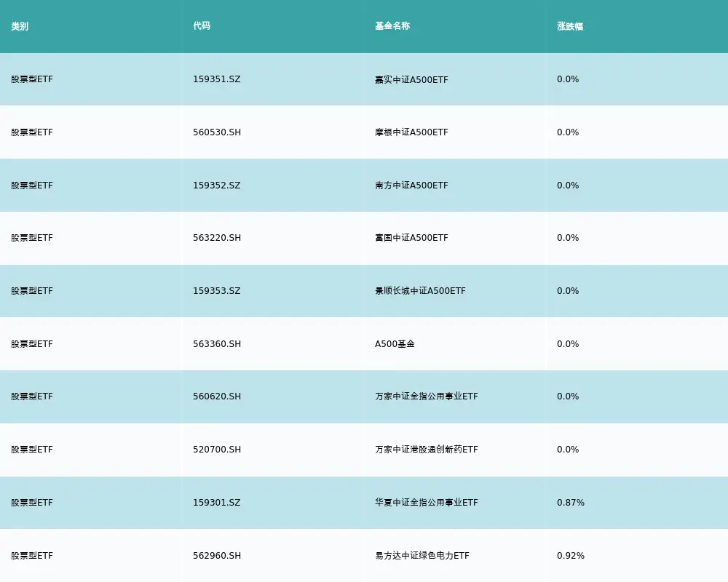Click the 类别 column header
The image size is (728, 582).
point(17,25)
